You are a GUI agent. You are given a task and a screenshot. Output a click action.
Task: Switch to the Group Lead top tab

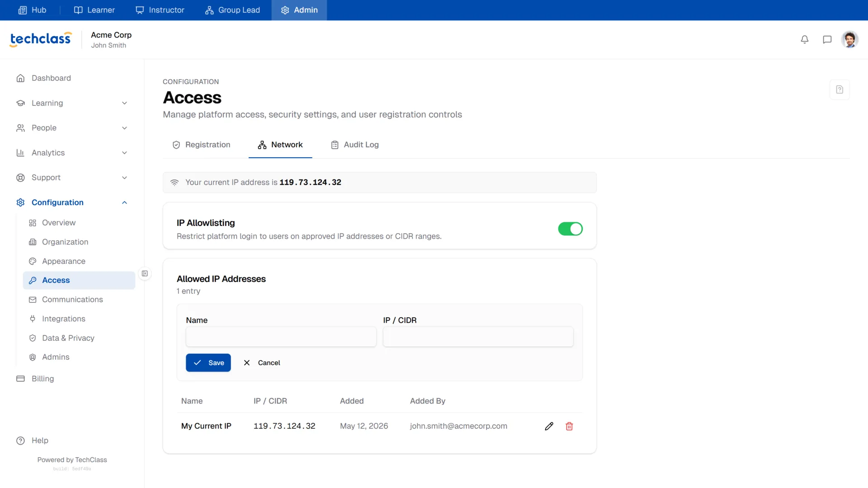(x=232, y=10)
